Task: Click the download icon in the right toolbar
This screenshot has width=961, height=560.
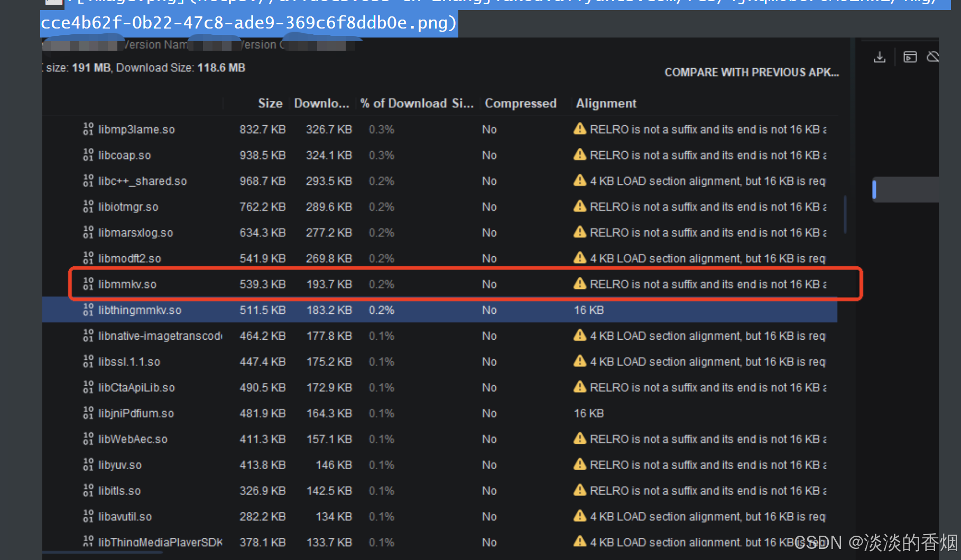Action: coord(880,57)
